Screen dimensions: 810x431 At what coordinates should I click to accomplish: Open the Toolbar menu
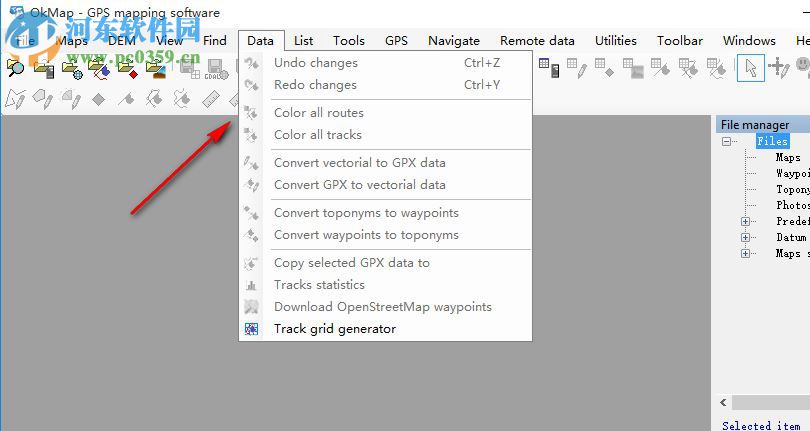point(680,41)
